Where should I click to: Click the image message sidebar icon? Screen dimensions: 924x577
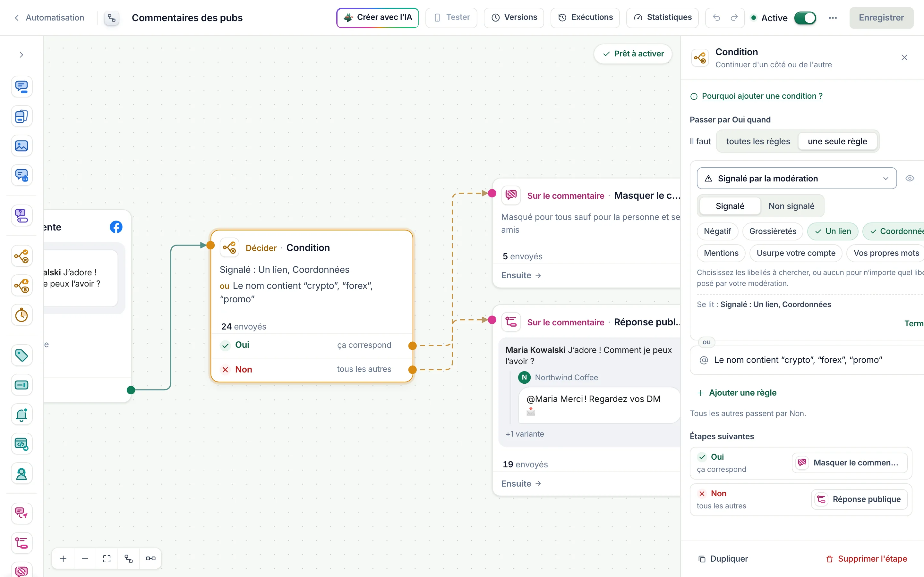[21, 146]
